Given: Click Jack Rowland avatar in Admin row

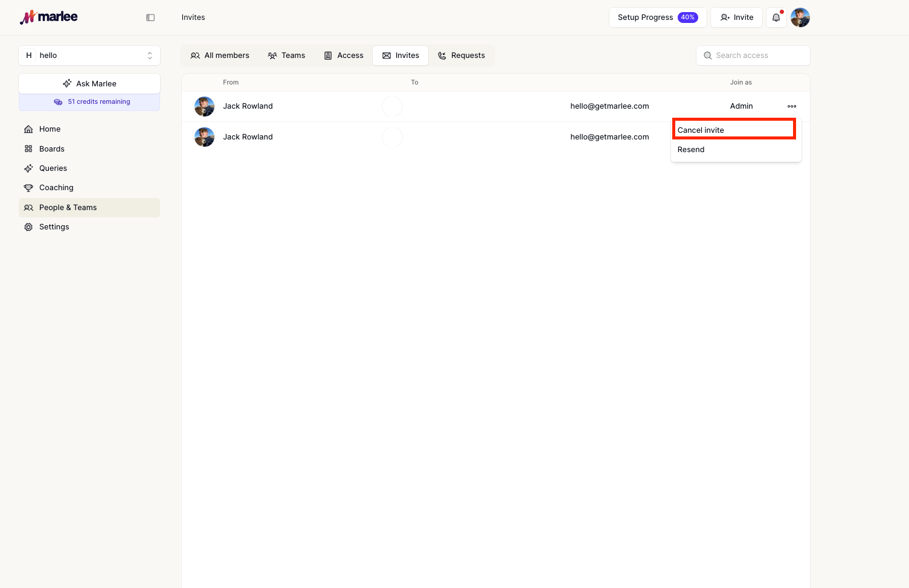Looking at the screenshot, I should tap(204, 106).
